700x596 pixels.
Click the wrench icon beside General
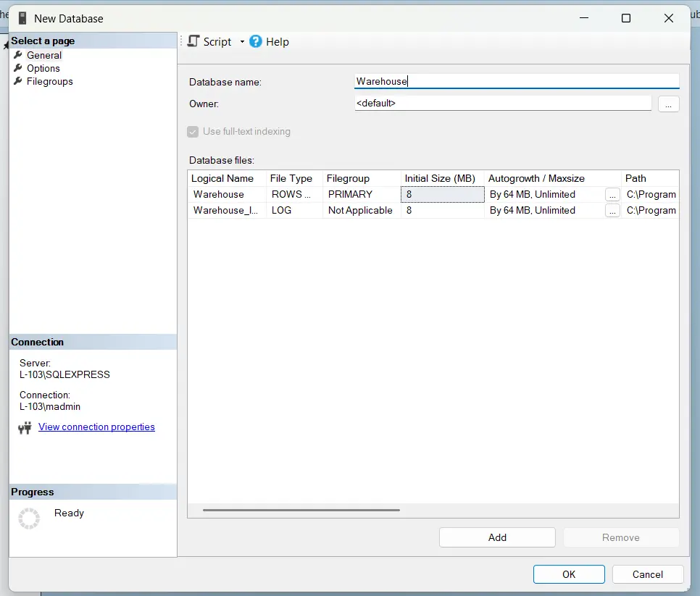point(17,55)
